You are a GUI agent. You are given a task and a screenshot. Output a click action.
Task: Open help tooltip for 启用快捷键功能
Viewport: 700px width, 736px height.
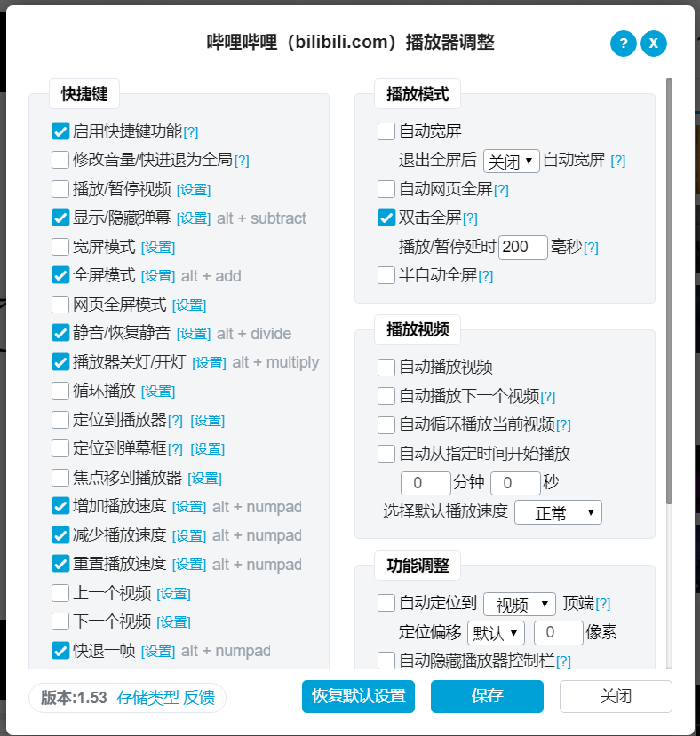[x=191, y=133]
